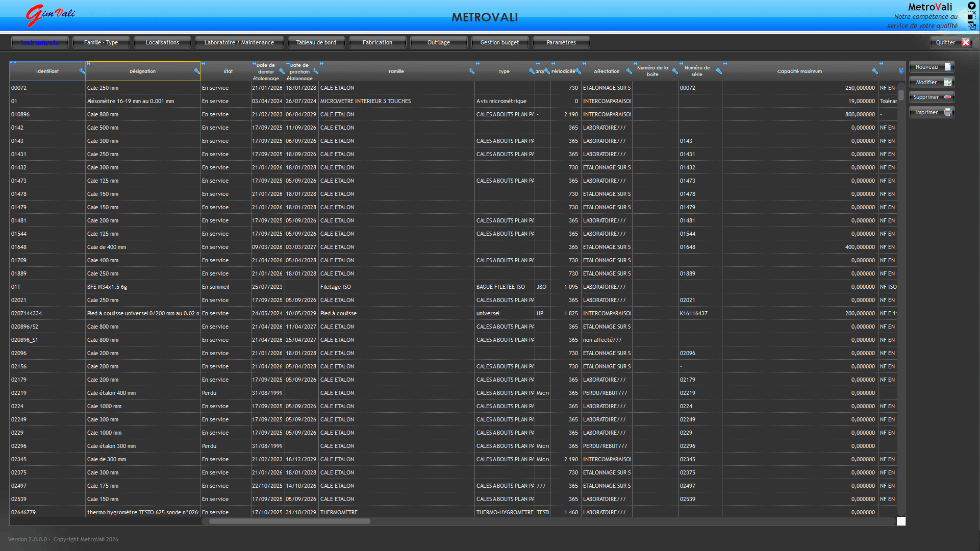Open the Localisations tab

162,42
